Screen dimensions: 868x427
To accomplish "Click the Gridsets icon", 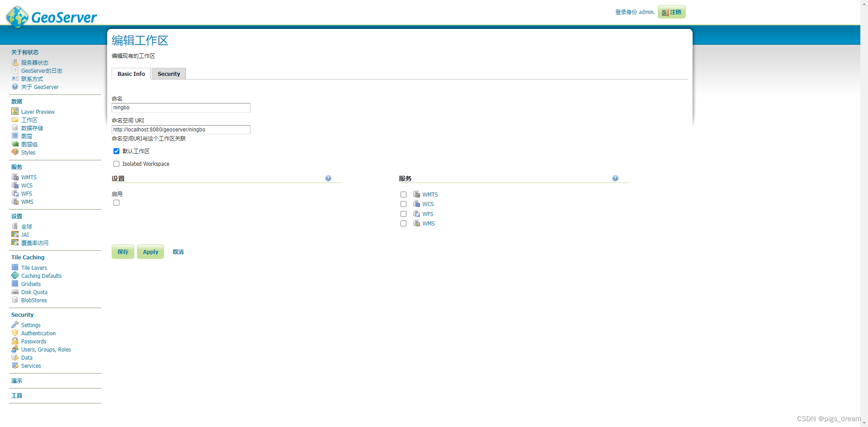I will click(x=15, y=284).
